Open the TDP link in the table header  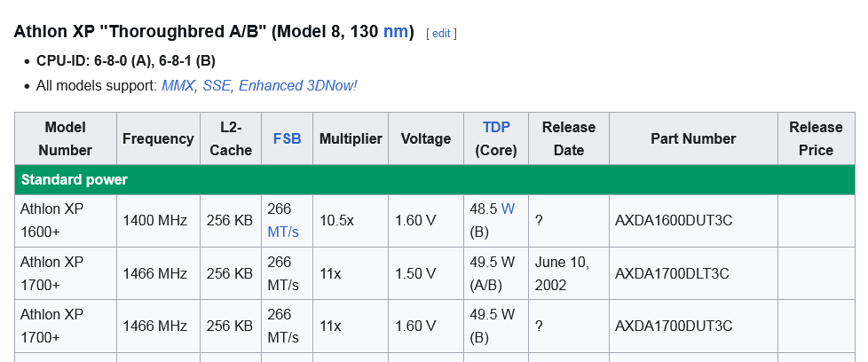(496, 128)
